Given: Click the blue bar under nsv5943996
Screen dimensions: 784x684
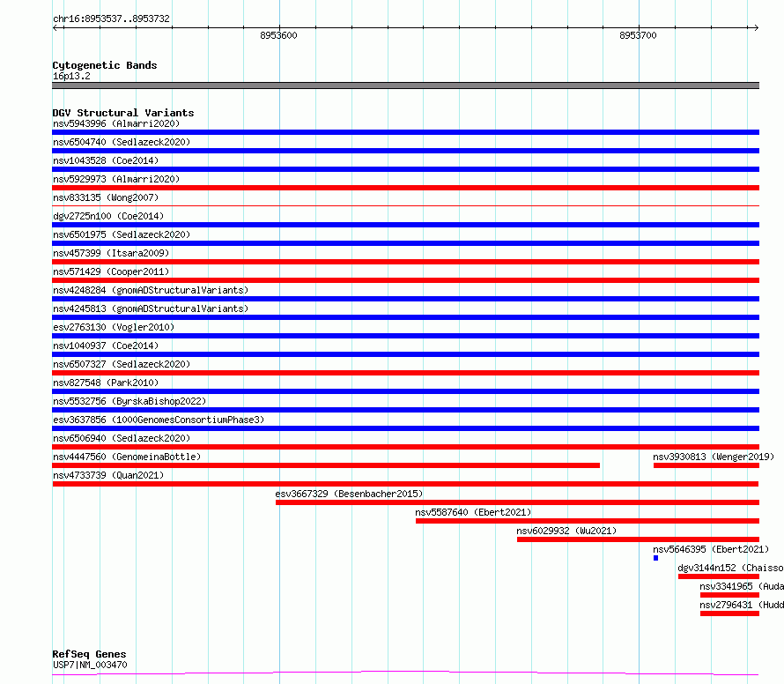Looking at the screenshot, I should 405,132.
